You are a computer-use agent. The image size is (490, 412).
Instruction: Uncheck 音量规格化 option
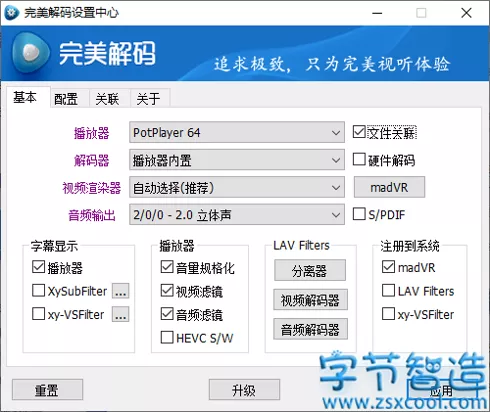(167, 267)
